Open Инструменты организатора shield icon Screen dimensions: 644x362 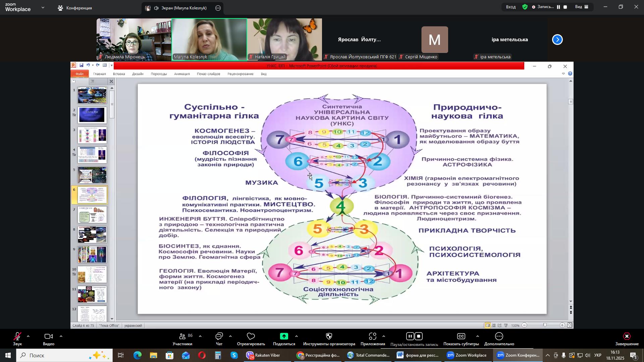pos(329,337)
